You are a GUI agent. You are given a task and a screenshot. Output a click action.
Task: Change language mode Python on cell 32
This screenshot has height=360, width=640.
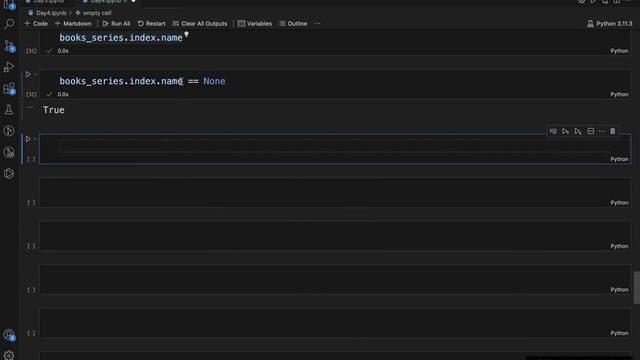[619, 94]
